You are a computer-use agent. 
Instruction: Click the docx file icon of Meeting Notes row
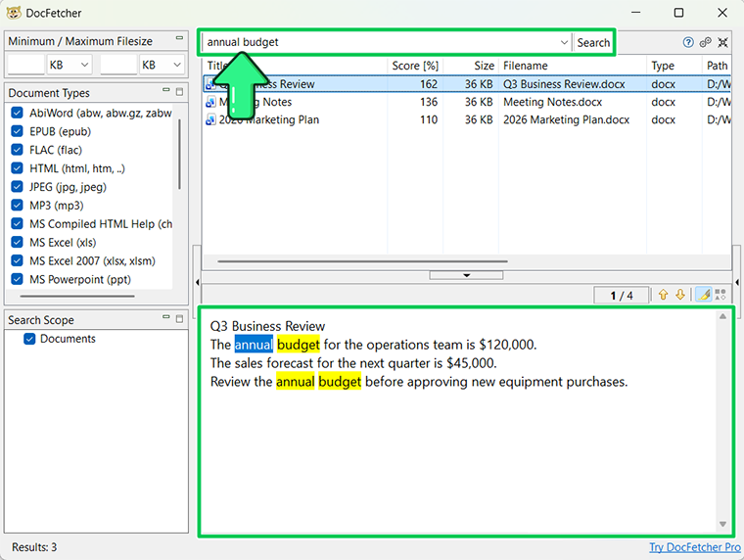click(x=210, y=102)
